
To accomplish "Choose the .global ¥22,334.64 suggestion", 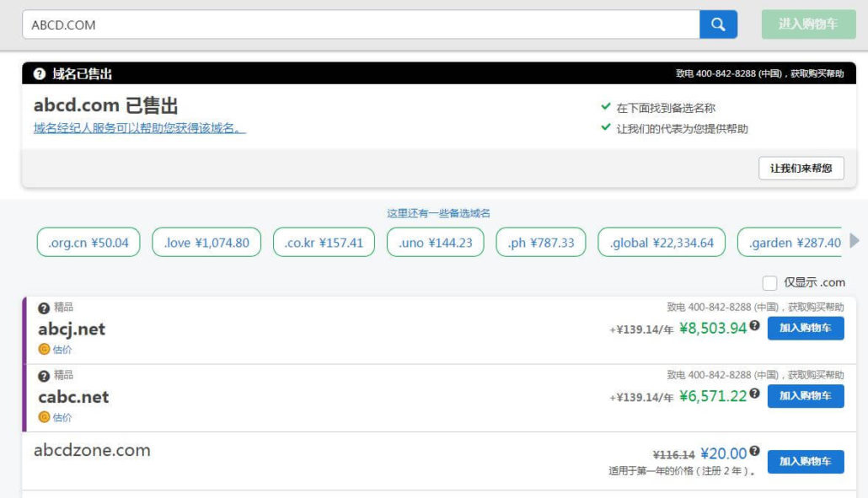I will [x=662, y=243].
